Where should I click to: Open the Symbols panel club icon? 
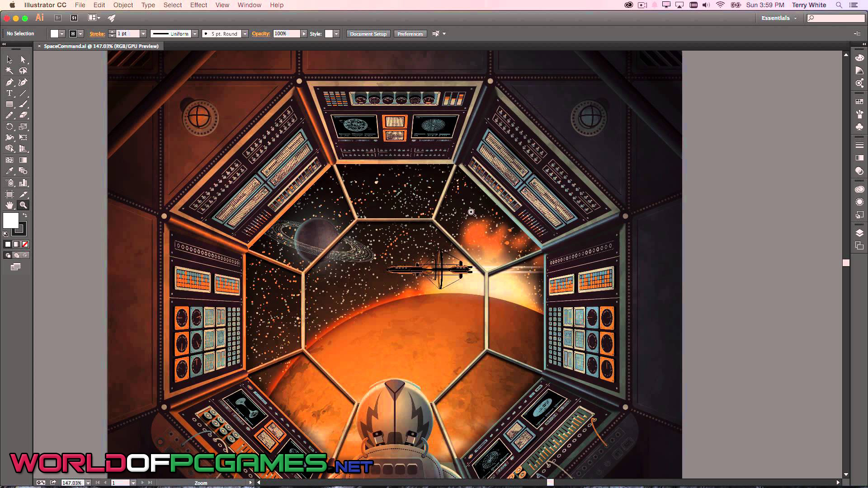click(859, 127)
